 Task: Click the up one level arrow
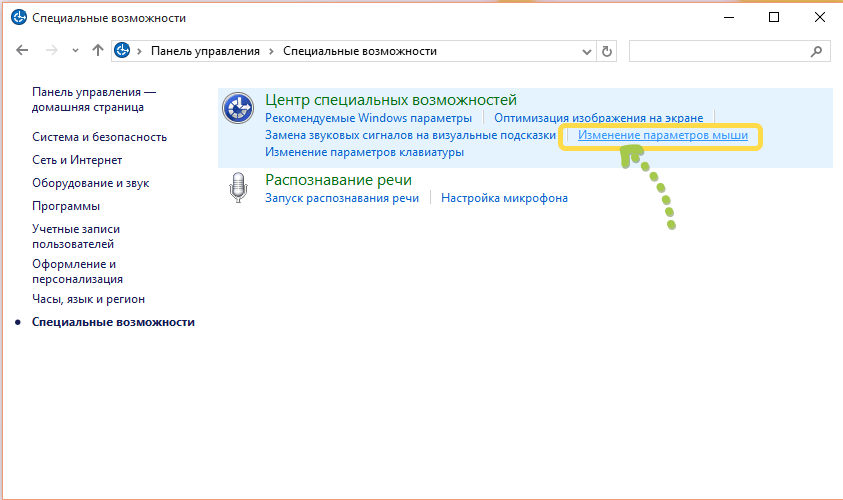[97, 50]
